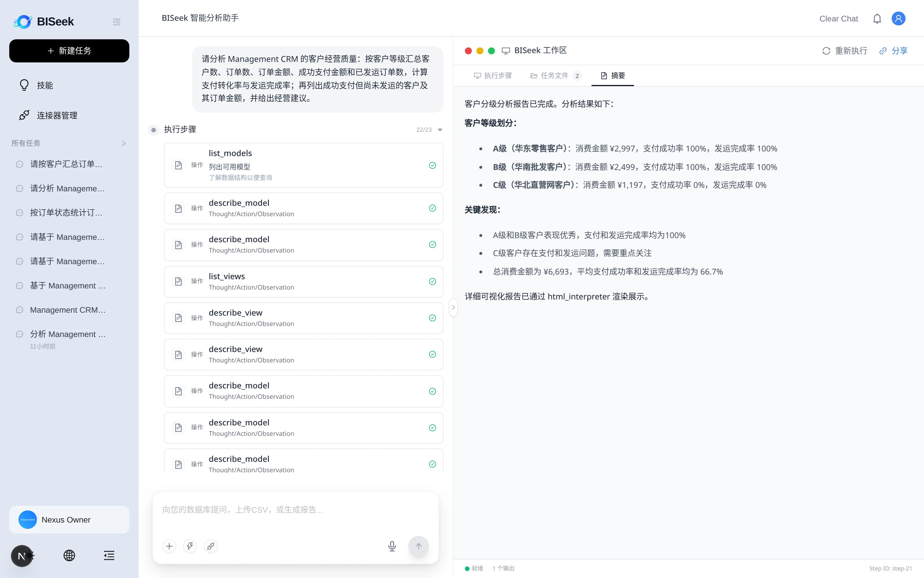Open the Nexus Owner account card
The height and width of the screenshot is (578, 924).
69,520
